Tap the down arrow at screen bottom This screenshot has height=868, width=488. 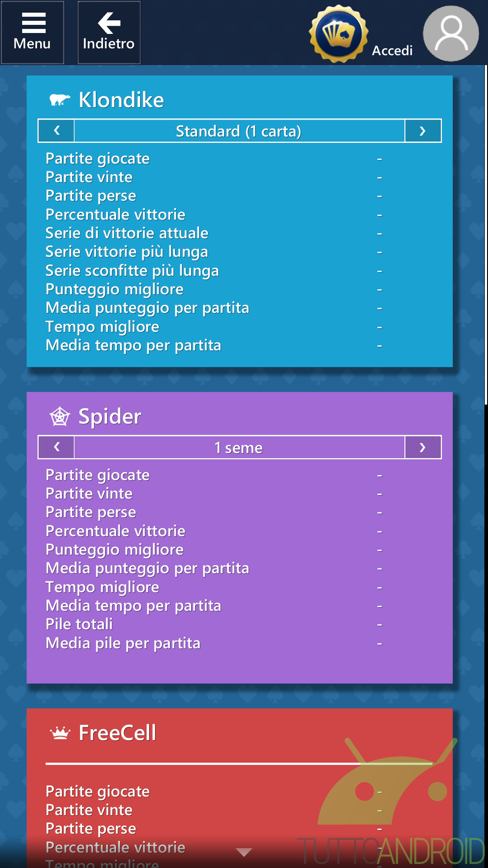click(244, 852)
